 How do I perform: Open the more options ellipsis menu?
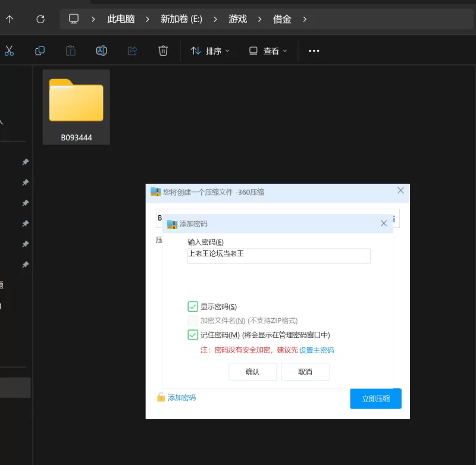pos(314,51)
